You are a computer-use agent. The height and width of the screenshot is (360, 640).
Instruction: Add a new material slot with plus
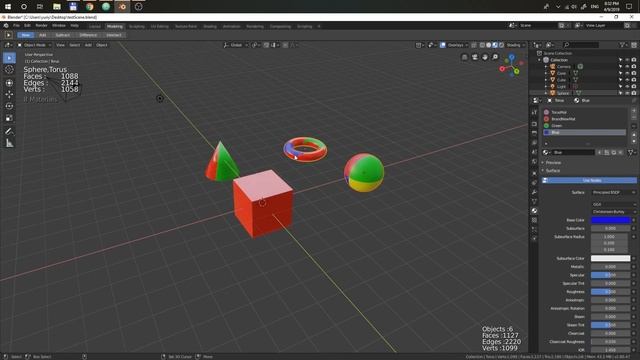coord(634,111)
